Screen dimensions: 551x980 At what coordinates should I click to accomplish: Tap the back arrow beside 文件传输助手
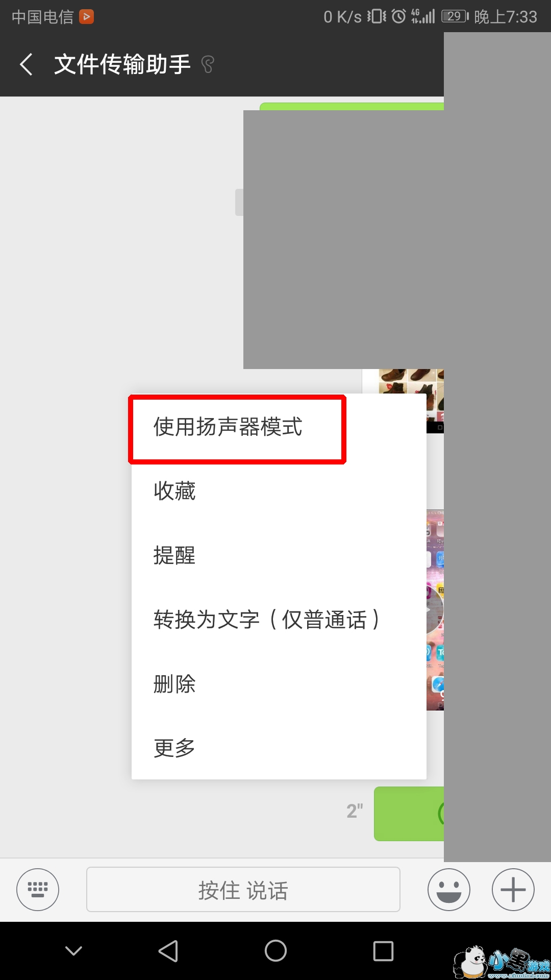(27, 64)
